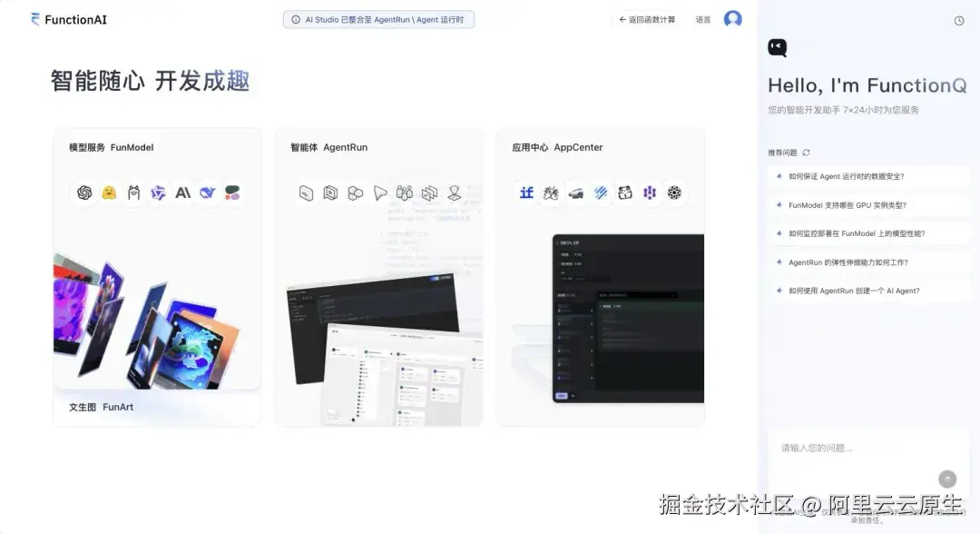This screenshot has height=534, width=980.
Task: Open the 智能体 AgentRun card title
Action: tap(328, 147)
